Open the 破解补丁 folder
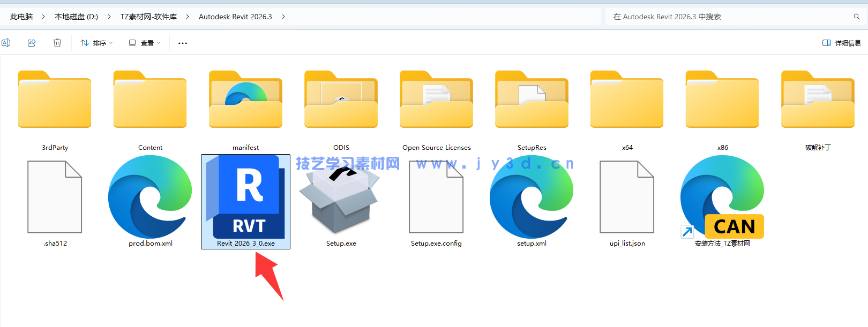Image resolution: width=868 pixels, height=327 pixels. tap(818, 100)
